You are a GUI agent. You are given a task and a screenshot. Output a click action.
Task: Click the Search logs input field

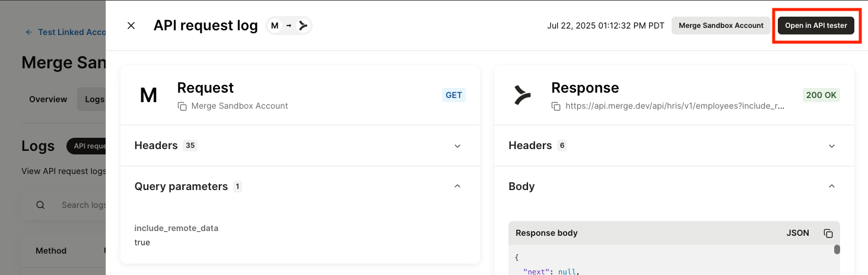[83, 205]
